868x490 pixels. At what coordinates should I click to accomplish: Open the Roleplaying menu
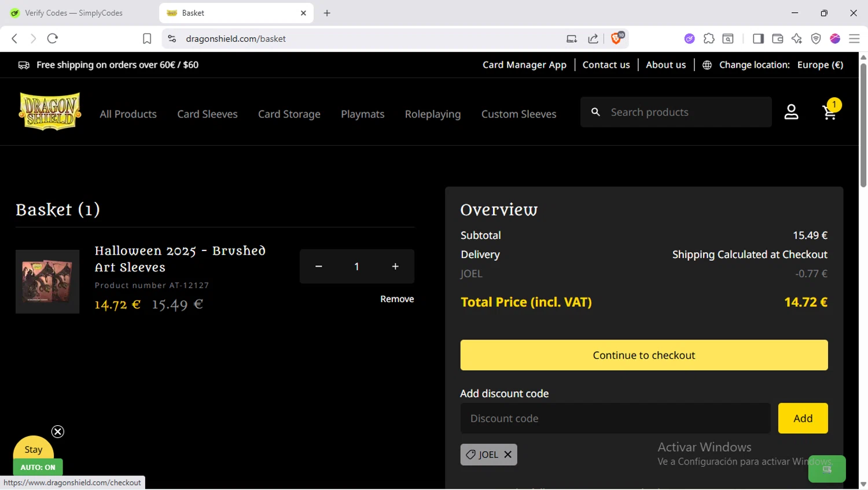pyautogui.click(x=433, y=114)
